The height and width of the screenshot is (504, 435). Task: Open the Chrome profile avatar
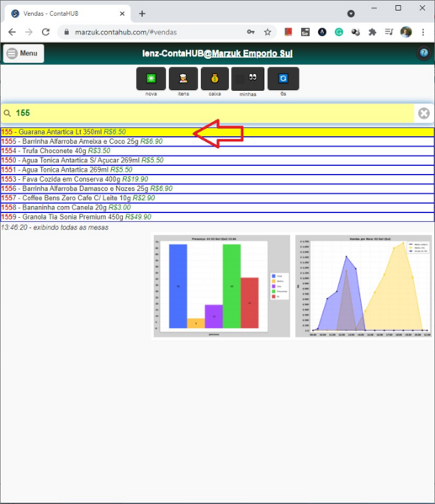[406, 32]
